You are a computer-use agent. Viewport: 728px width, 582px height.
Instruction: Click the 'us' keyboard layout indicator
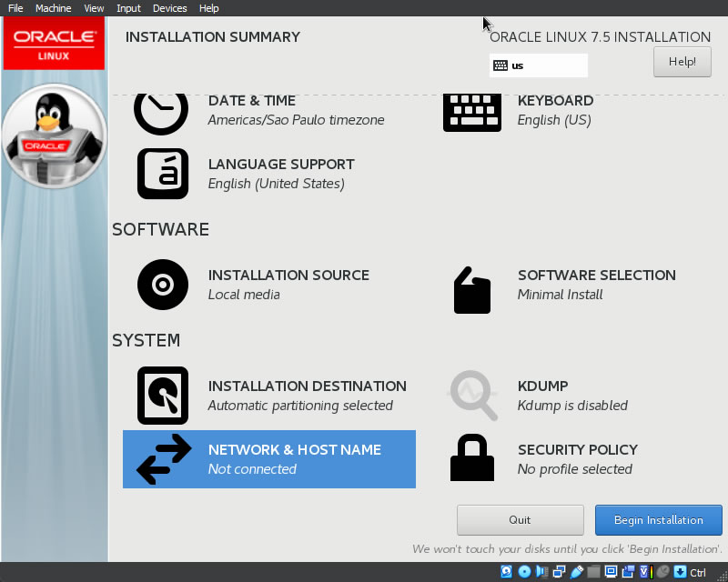[x=538, y=65]
